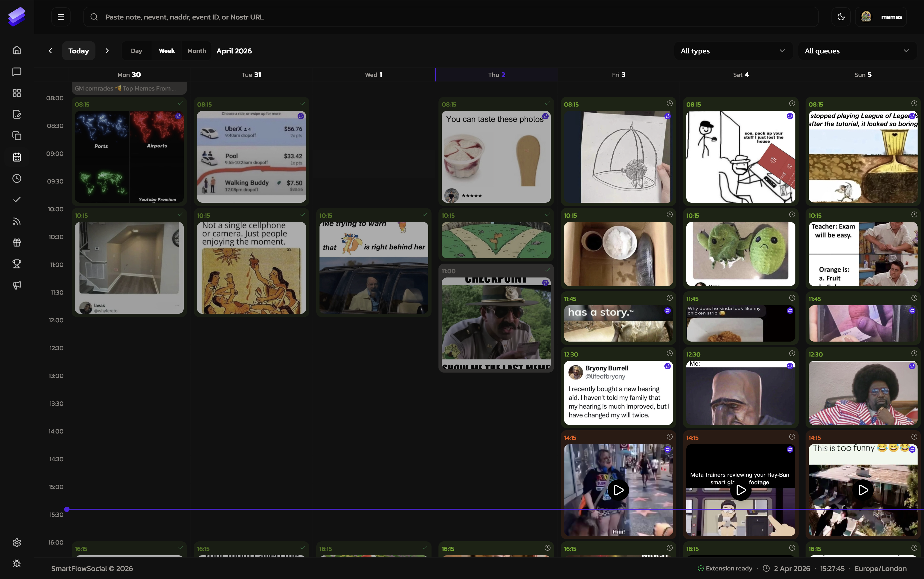924x579 pixels.
Task: Open the gift icon in sidebar
Action: coord(17,242)
